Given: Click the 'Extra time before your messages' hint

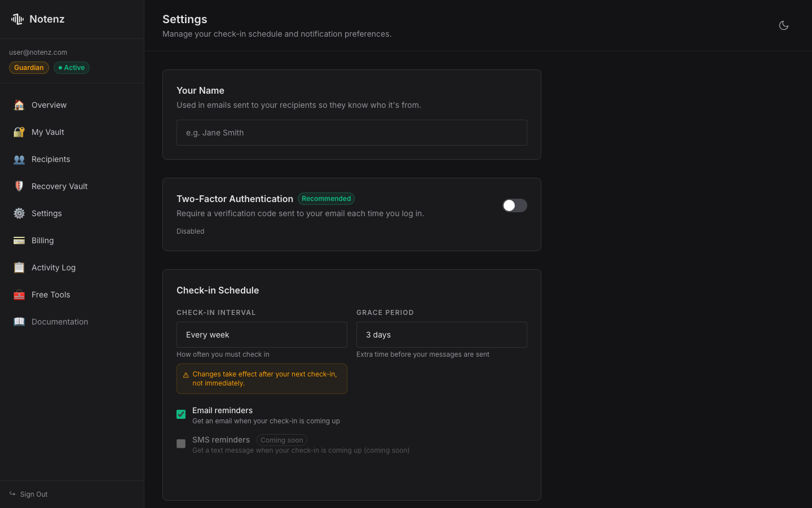Looking at the screenshot, I should pyautogui.click(x=423, y=354).
